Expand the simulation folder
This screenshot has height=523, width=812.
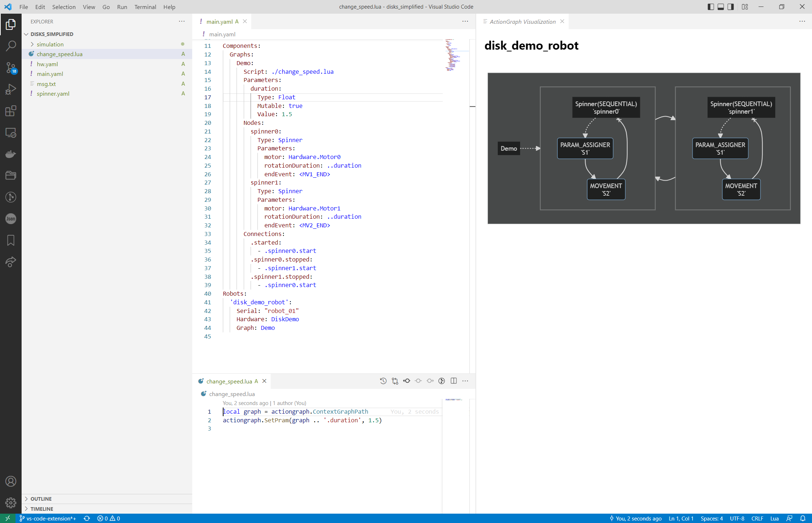(50, 44)
